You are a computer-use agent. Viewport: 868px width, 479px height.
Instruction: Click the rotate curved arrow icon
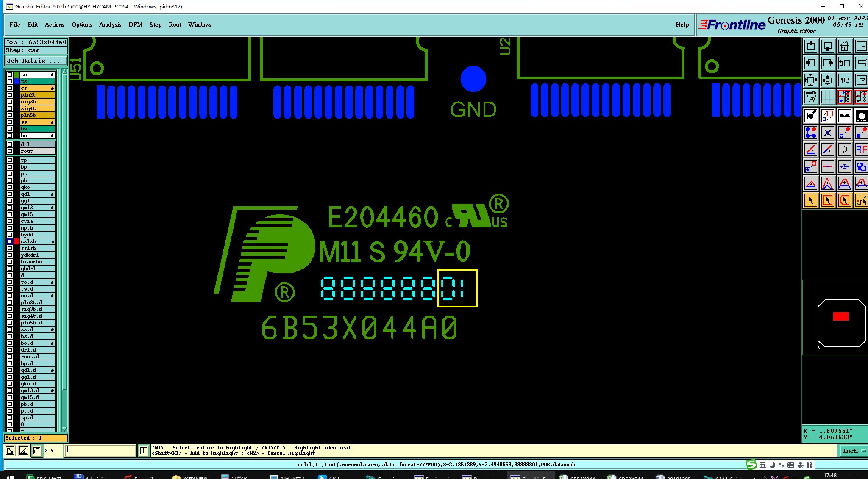coord(844,150)
